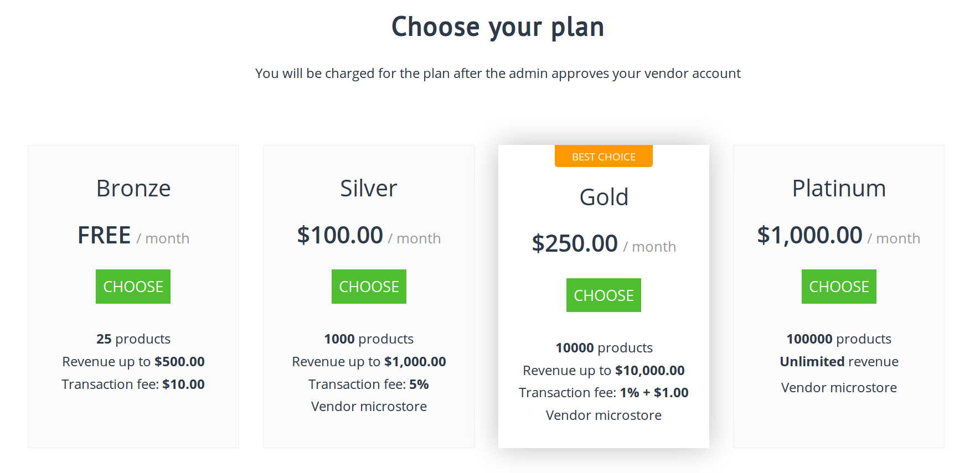
Task: Choose the Silver $100.00 plan
Action: (369, 287)
